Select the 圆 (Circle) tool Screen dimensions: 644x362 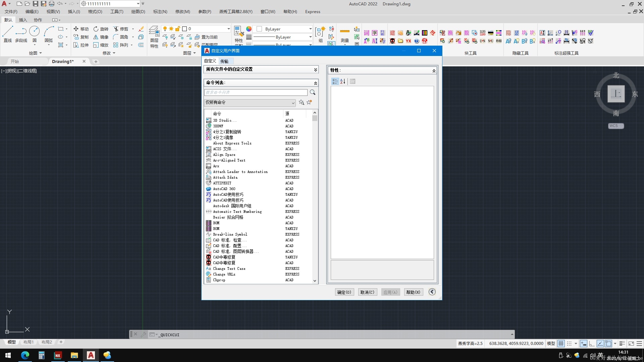[34, 34]
